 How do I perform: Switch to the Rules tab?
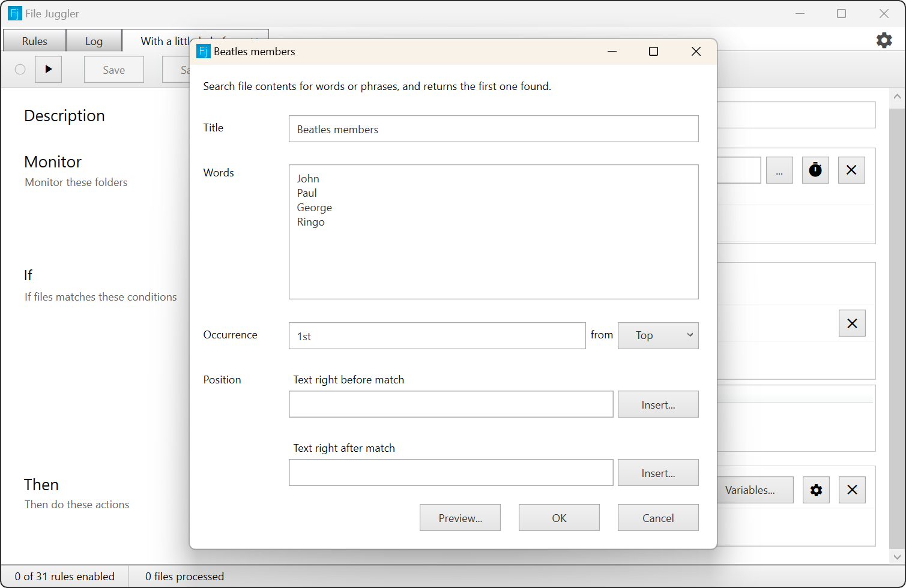tap(35, 41)
